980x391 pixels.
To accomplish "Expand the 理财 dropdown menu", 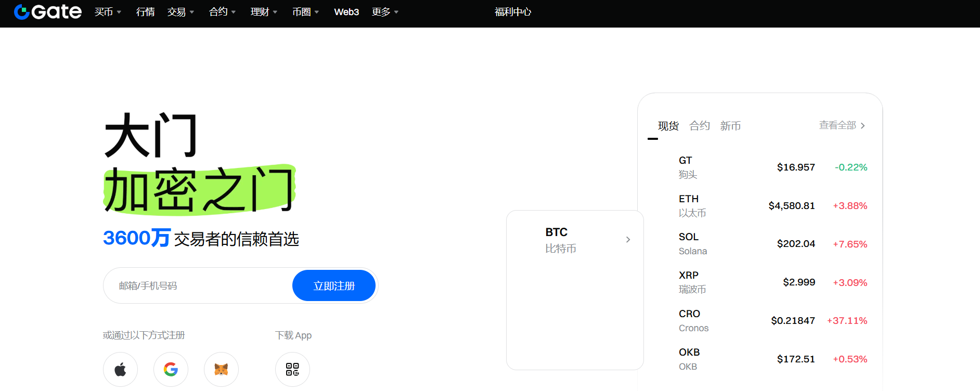I will point(264,12).
